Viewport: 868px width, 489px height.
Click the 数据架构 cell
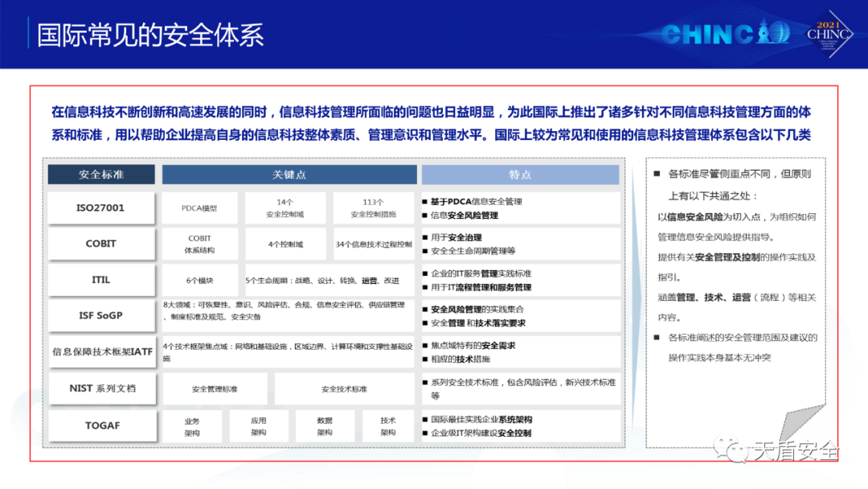(x=325, y=426)
